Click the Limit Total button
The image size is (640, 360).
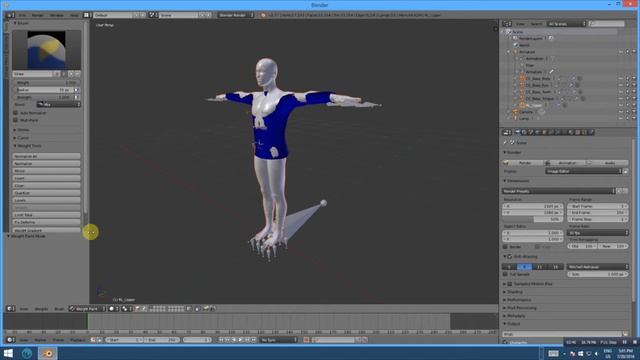47,215
